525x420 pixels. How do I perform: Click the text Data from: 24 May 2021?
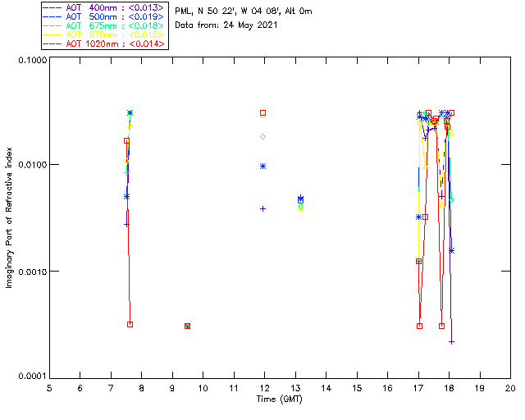[x=226, y=25]
